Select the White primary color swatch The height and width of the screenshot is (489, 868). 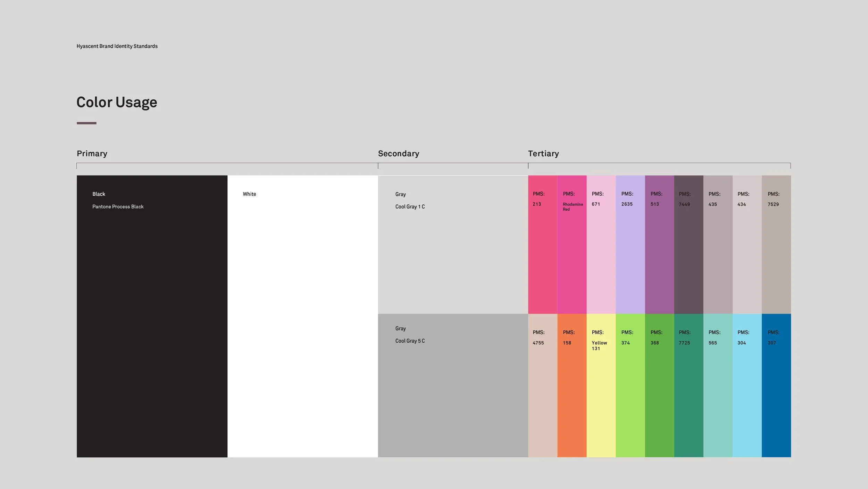[303, 316]
